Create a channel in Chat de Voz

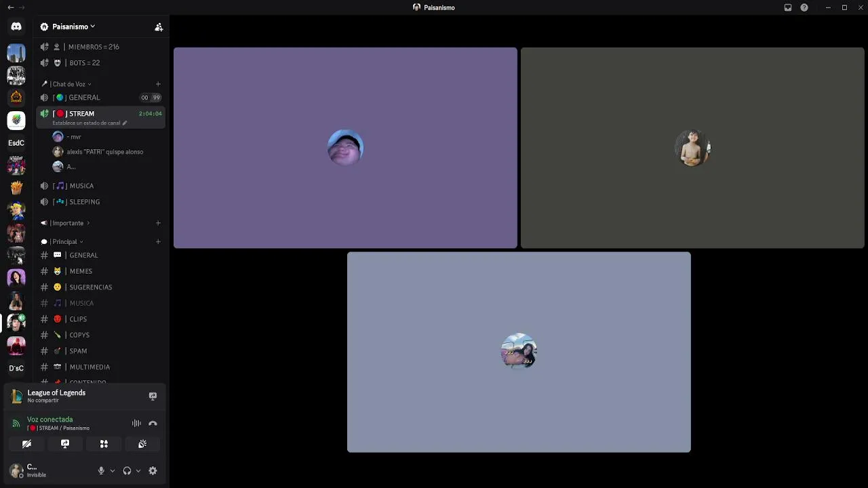click(158, 84)
